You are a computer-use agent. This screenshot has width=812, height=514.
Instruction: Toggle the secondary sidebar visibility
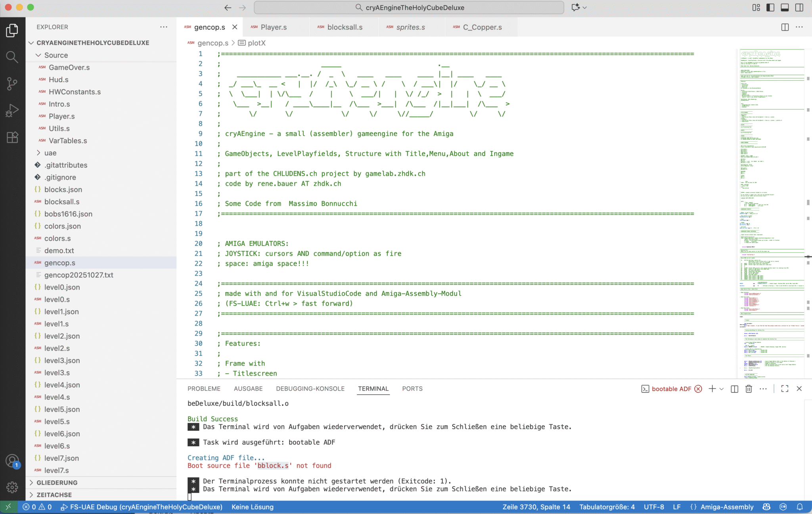pyautogui.click(x=799, y=8)
